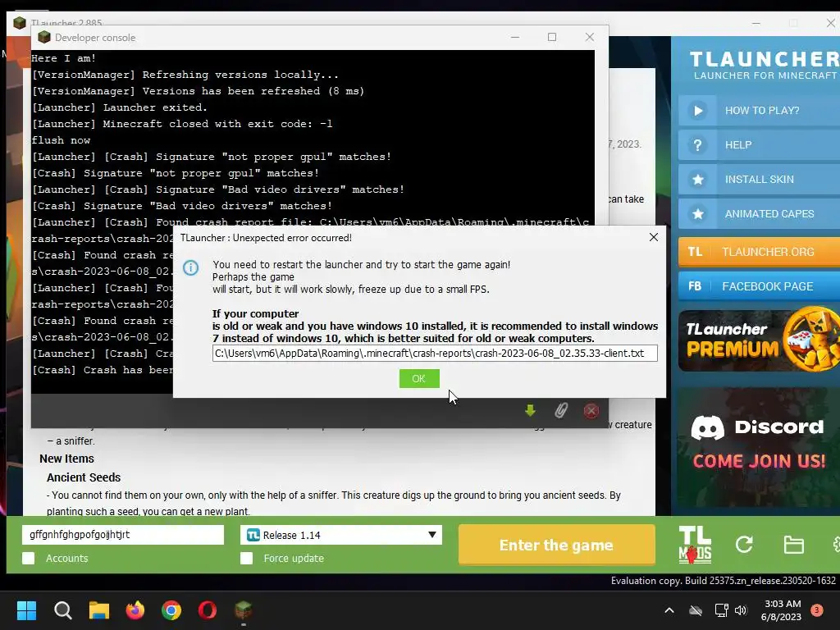The height and width of the screenshot is (630, 840).
Task: Open Discord Come Join Us banner
Action: click(x=759, y=447)
